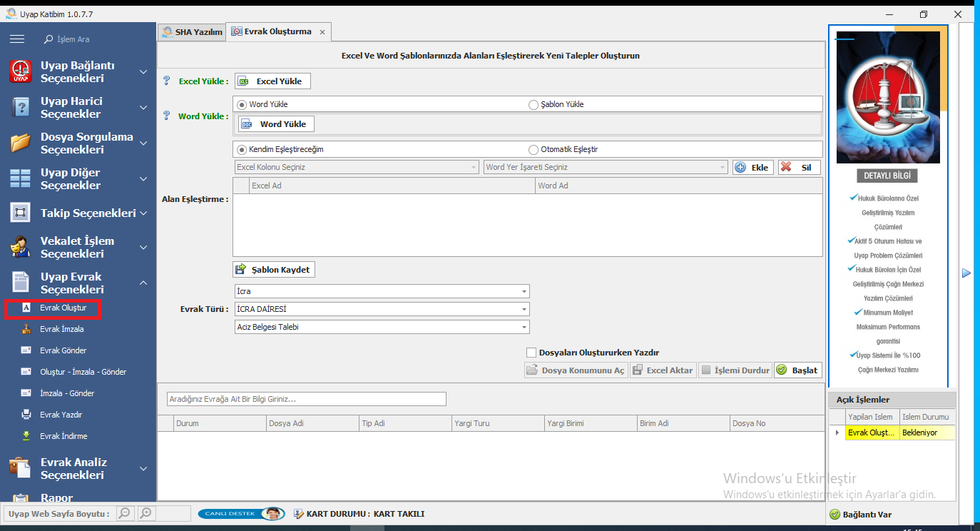
Task: Click the Kart Durumu card icon
Action: 298,514
